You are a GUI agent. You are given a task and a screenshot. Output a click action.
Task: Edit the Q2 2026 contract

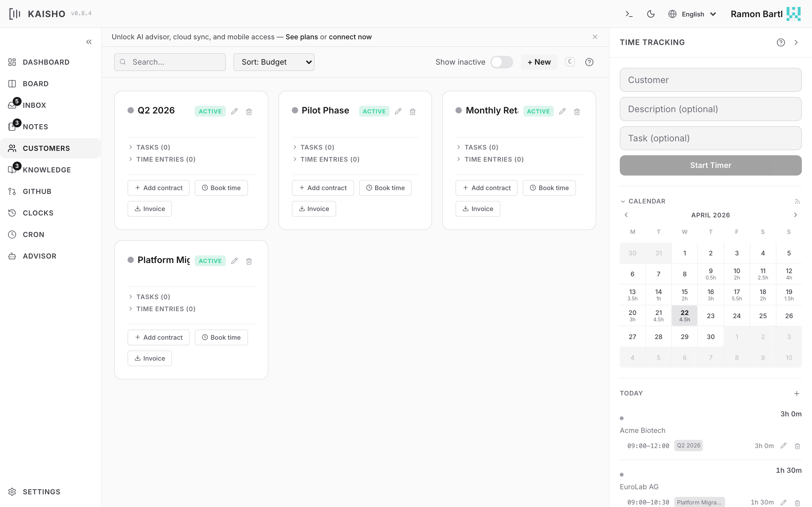(x=234, y=111)
